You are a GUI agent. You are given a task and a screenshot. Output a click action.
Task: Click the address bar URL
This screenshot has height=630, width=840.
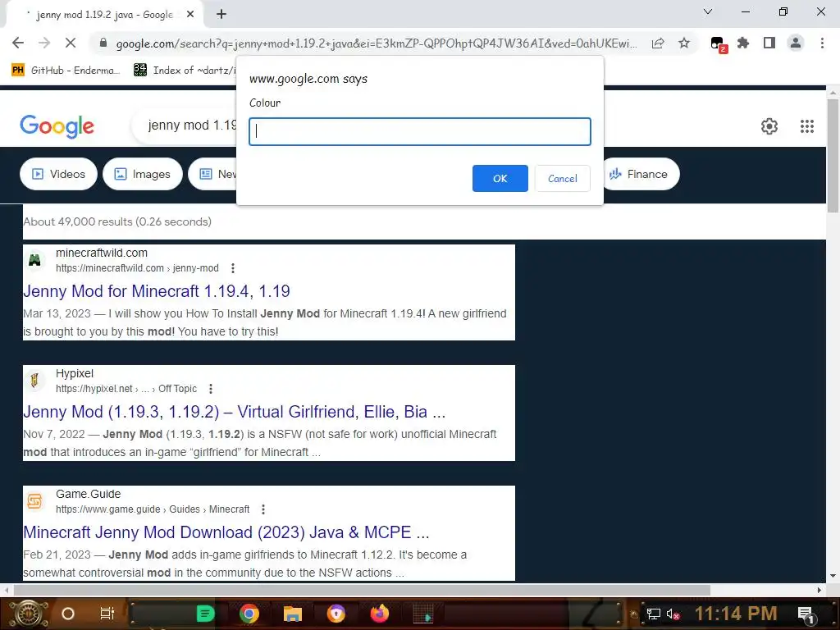pos(376,43)
